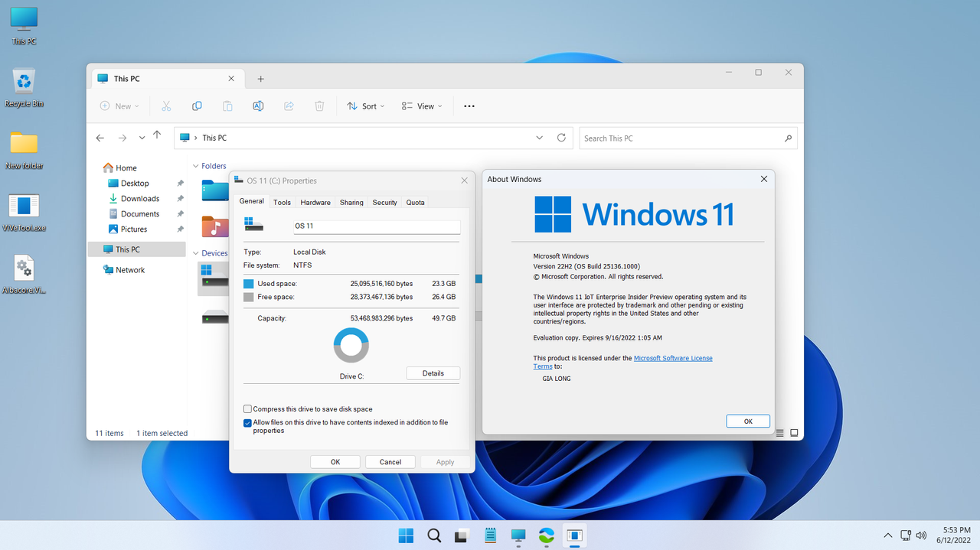
Task: Select Desktop in navigation pane
Action: (x=135, y=184)
